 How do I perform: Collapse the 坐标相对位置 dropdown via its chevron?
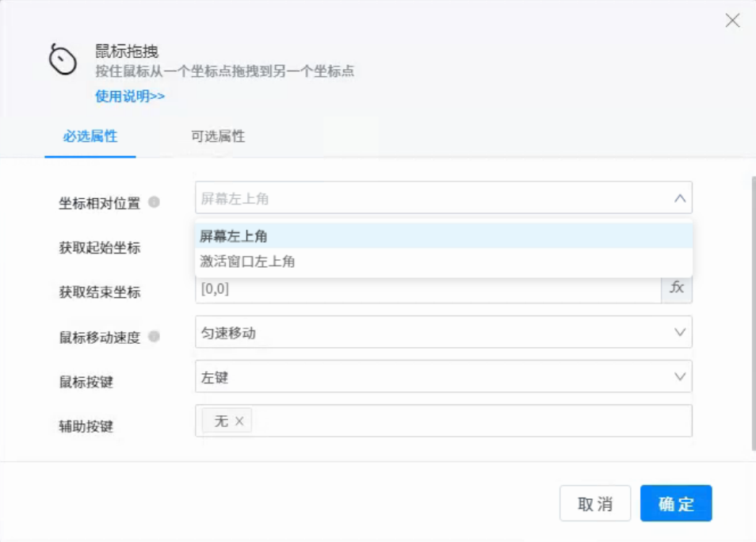pos(679,199)
